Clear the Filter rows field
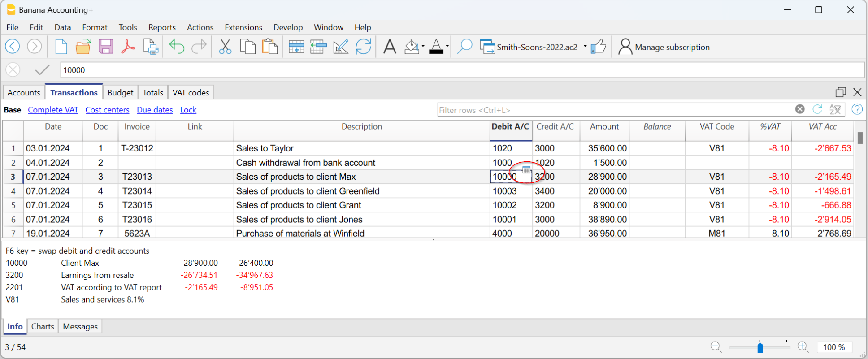The image size is (868, 359). (800, 109)
